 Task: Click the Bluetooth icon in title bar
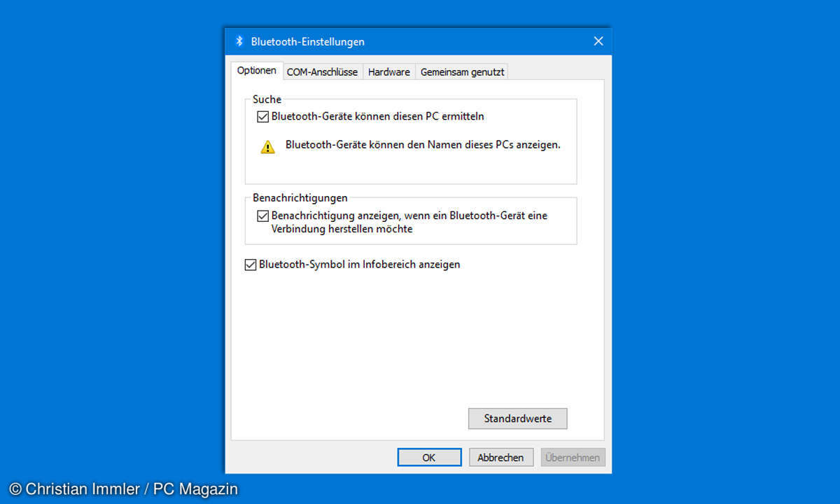click(239, 41)
